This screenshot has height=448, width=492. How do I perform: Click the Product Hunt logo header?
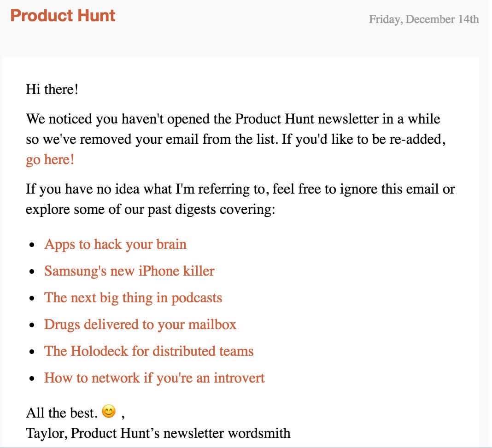coord(63,16)
